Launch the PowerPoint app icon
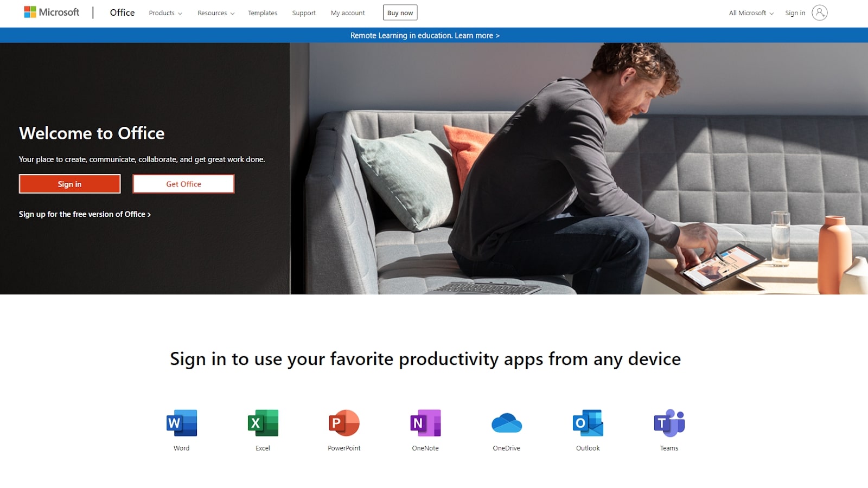868x488 pixels. (344, 423)
